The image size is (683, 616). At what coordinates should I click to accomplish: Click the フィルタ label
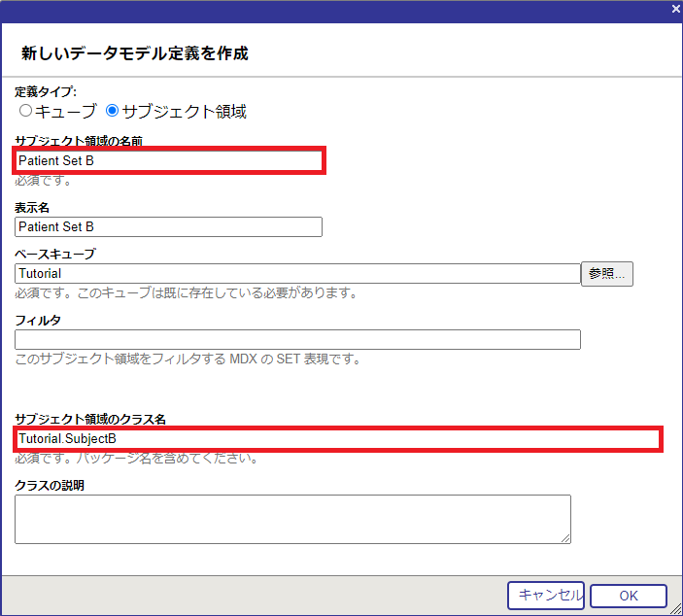pyautogui.click(x=38, y=320)
